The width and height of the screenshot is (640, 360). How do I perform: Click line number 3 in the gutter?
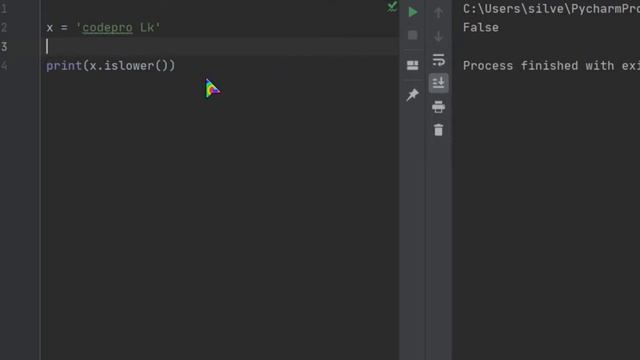(x=4, y=47)
